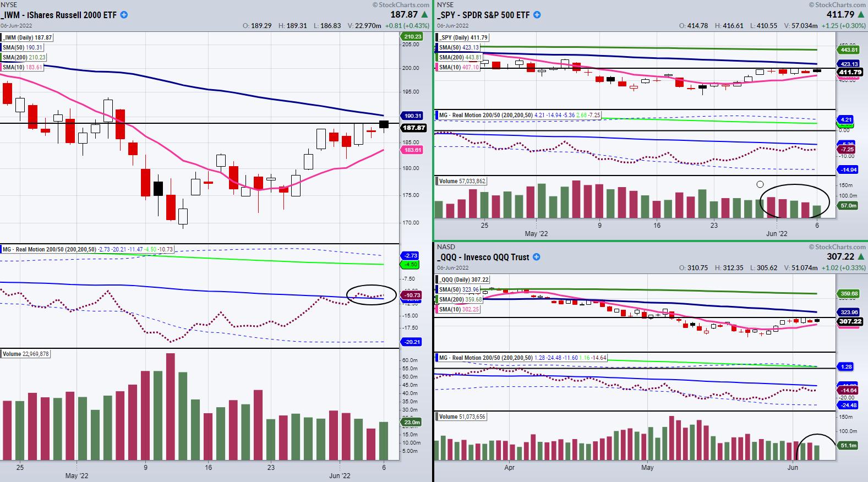The image size is (868, 482).
Task: Click the green up arrow beside IWM price 187.87
Action: pyautogui.click(x=424, y=15)
